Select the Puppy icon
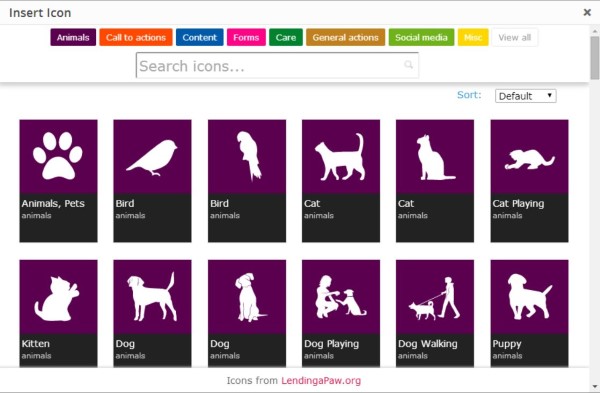Viewport: 600px width, 393px height. point(529,313)
